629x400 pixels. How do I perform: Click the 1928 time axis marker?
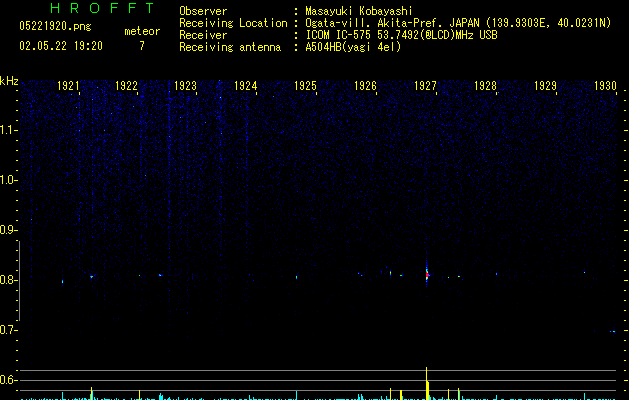coord(485,86)
